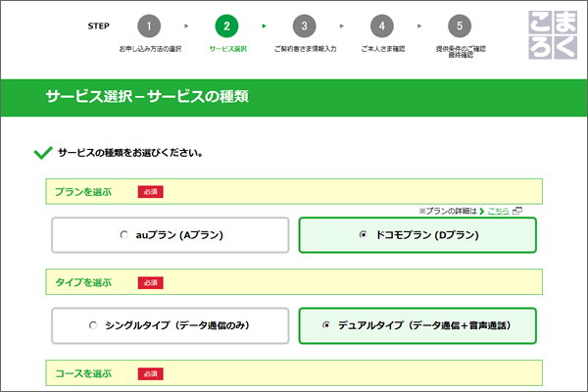
Task: Click the step 3 circle icon
Action: coord(304,25)
